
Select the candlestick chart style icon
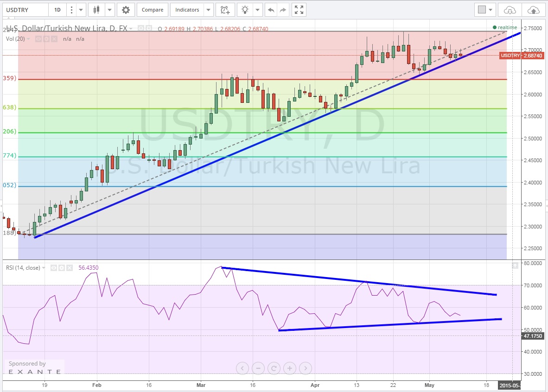click(x=96, y=10)
